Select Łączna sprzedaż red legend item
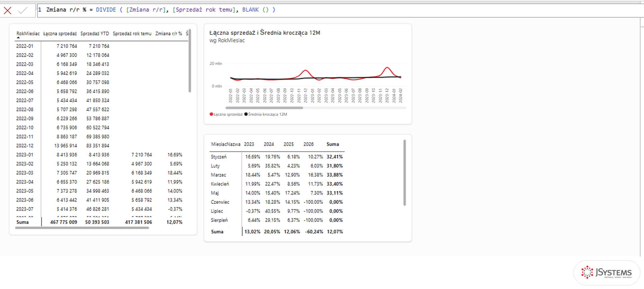Viewport: 644px width, 289px height. click(x=226, y=114)
